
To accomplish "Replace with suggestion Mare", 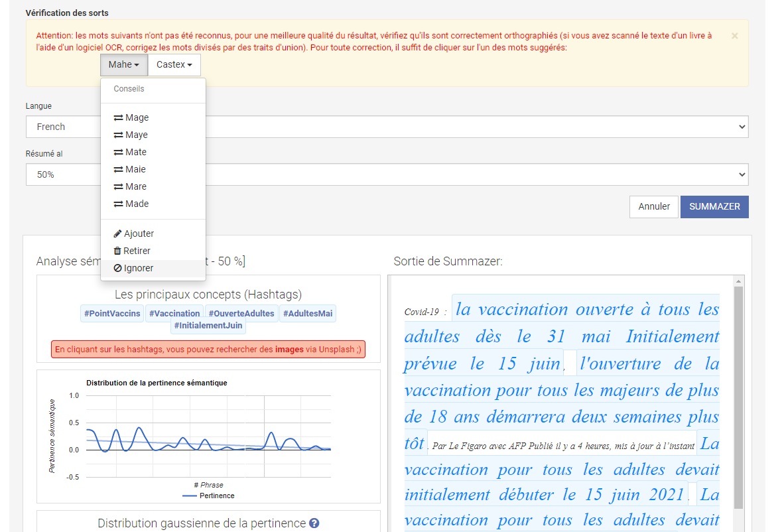I will click(x=153, y=186).
